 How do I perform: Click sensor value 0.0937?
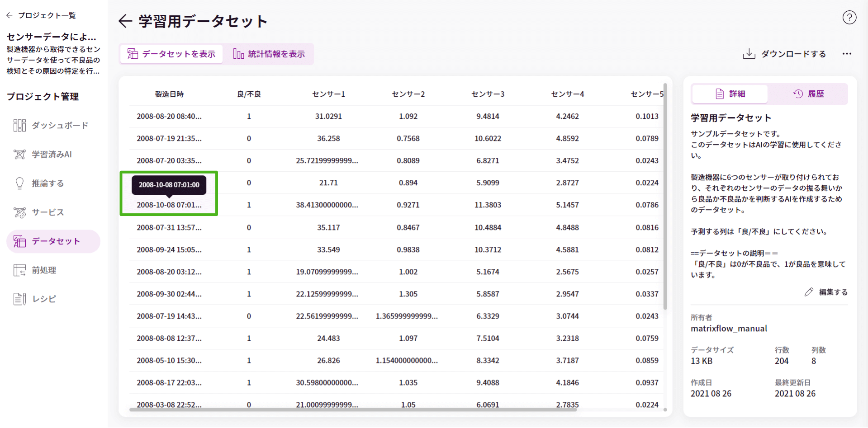(x=647, y=382)
